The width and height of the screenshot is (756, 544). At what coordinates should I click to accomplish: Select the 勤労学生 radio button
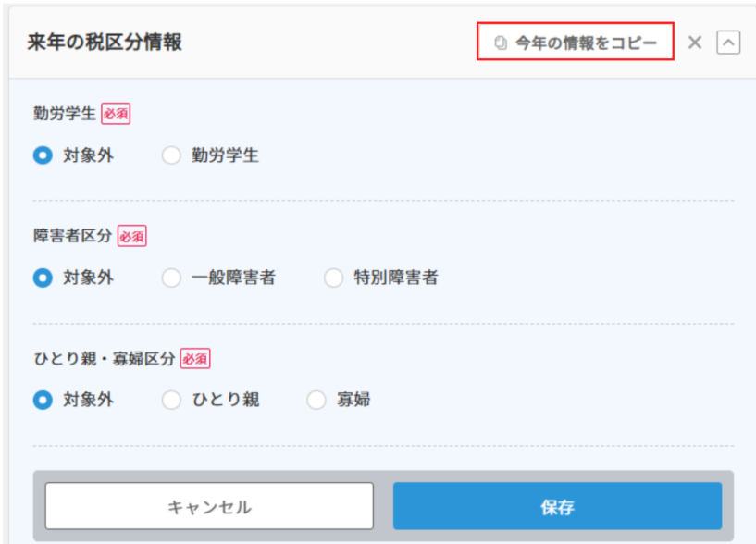171,155
